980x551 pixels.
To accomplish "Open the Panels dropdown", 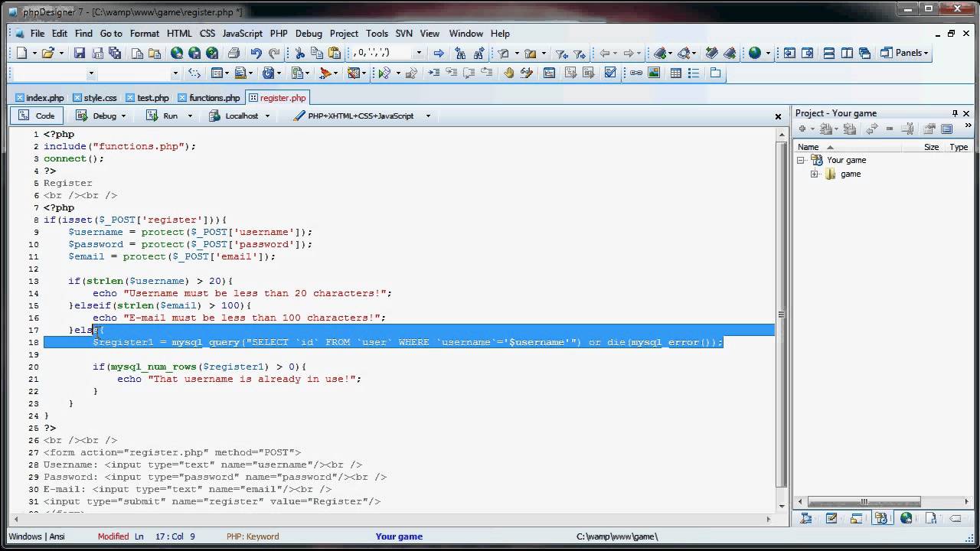I will pos(904,53).
